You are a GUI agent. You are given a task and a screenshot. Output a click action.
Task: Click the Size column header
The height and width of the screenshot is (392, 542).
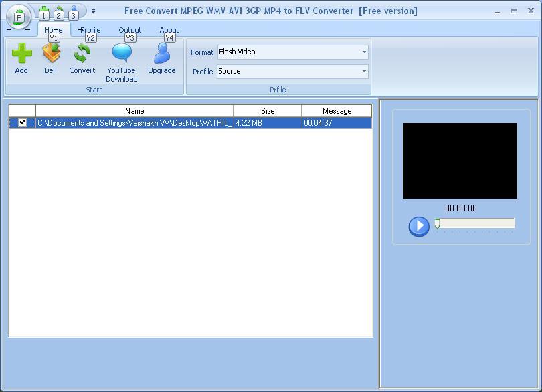pyautogui.click(x=268, y=111)
